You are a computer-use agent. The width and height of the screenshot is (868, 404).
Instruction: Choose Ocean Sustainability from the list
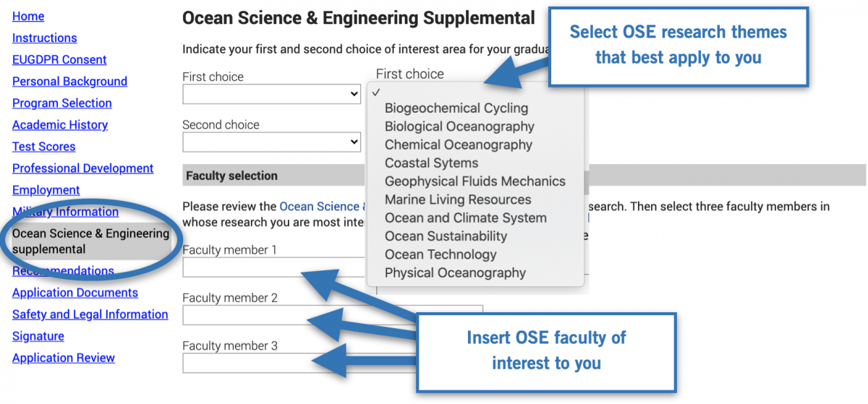pos(446,236)
